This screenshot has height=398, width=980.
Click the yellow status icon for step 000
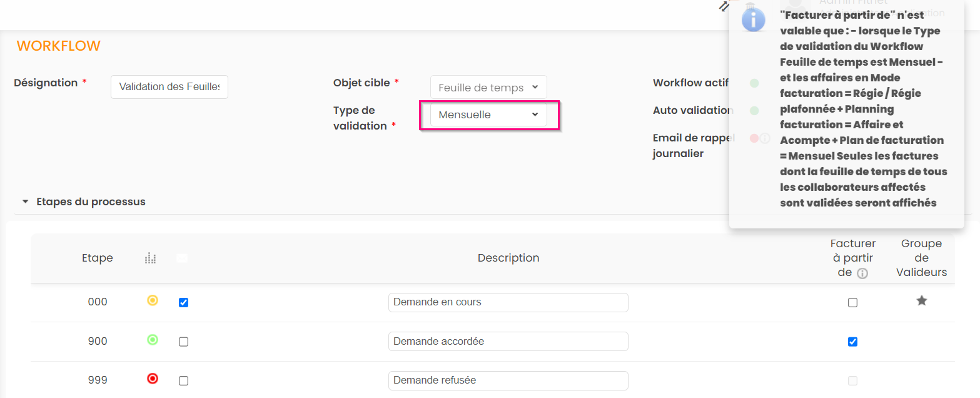click(x=152, y=301)
